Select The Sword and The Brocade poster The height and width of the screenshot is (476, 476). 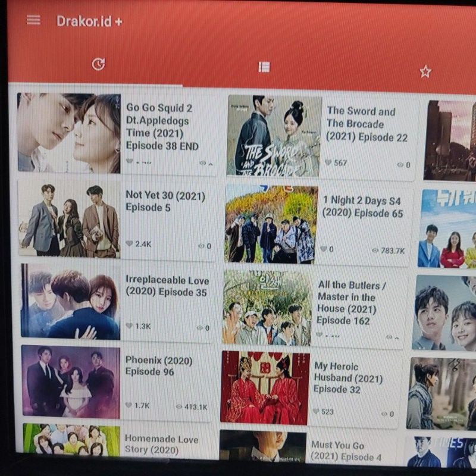274,136
